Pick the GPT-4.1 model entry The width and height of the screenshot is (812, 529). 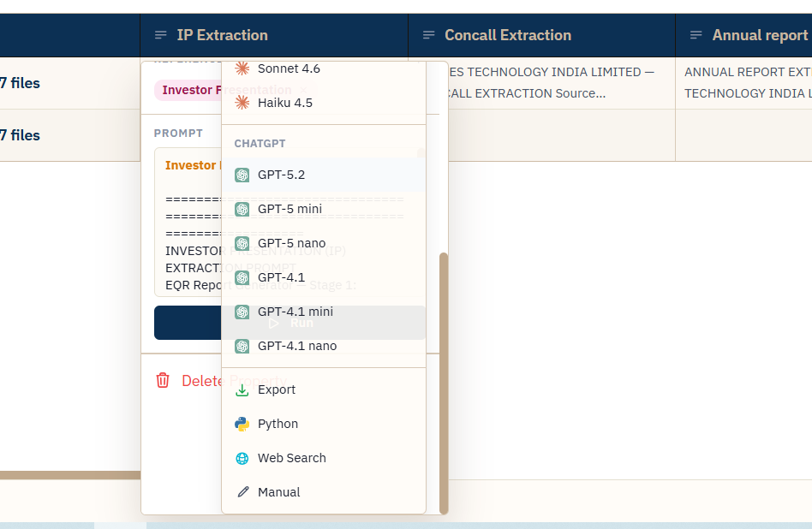tap(324, 277)
